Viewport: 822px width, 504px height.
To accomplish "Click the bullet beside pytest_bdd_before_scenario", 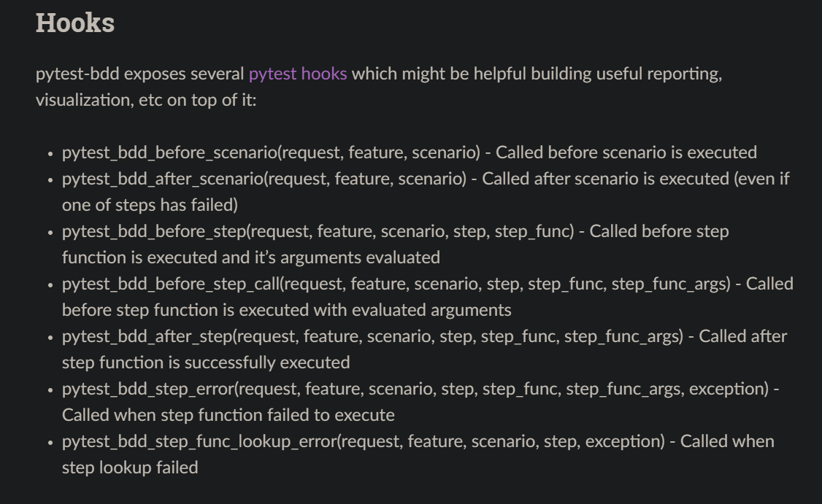I will point(50,154).
